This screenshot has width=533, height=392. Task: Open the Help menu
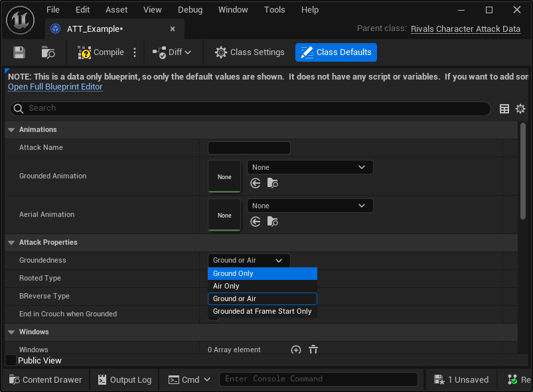pyautogui.click(x=310, y=10)
